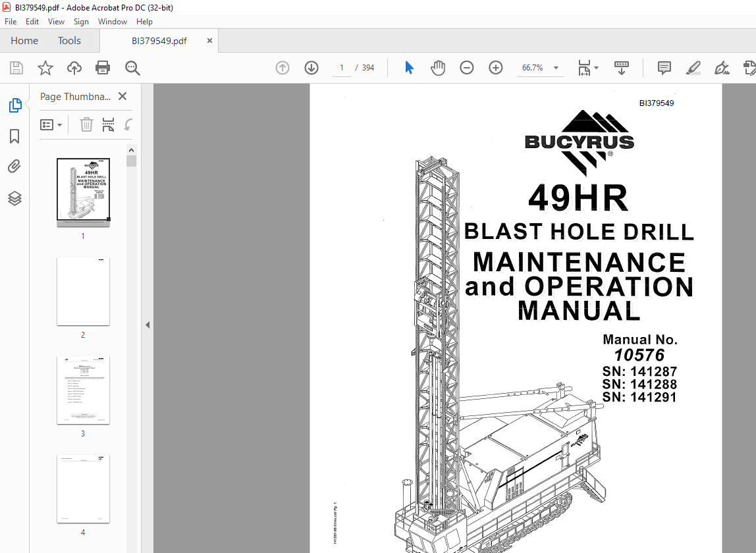The width and height of the screenshot is (756, 553).
Task: Switch to the Home tab
Action: 24,41
